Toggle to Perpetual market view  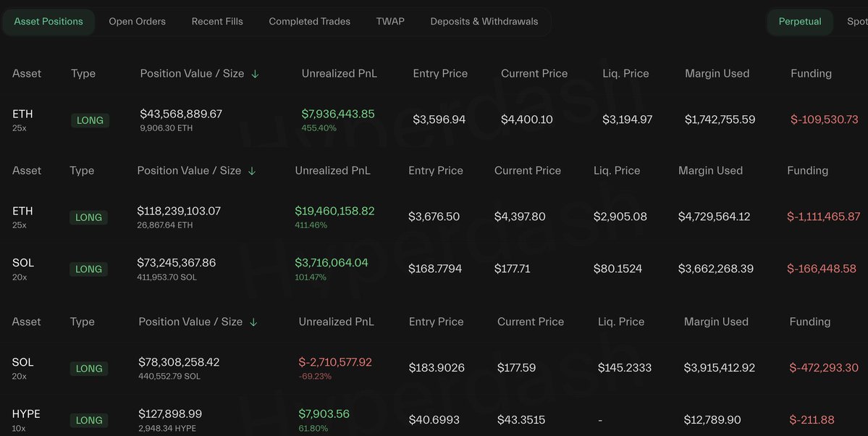click(800, 22)
